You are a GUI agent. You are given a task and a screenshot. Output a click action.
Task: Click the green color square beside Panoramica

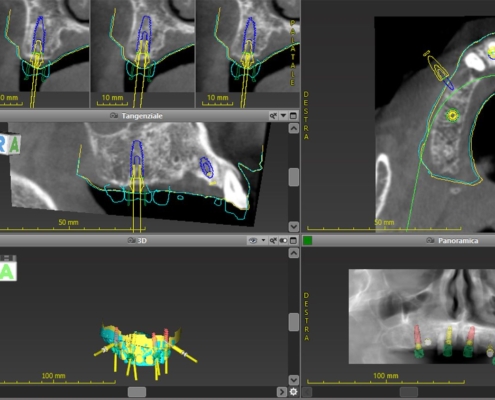(307, 240)
